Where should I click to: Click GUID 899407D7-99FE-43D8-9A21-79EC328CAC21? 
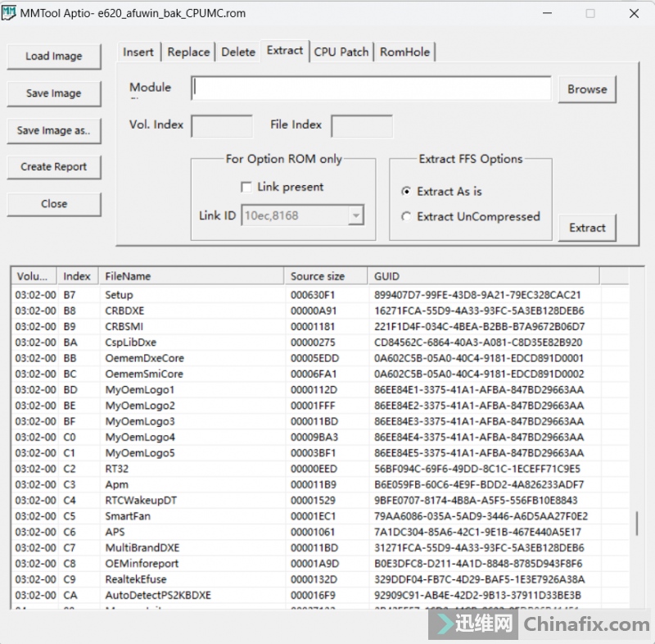tap(477, 295)
